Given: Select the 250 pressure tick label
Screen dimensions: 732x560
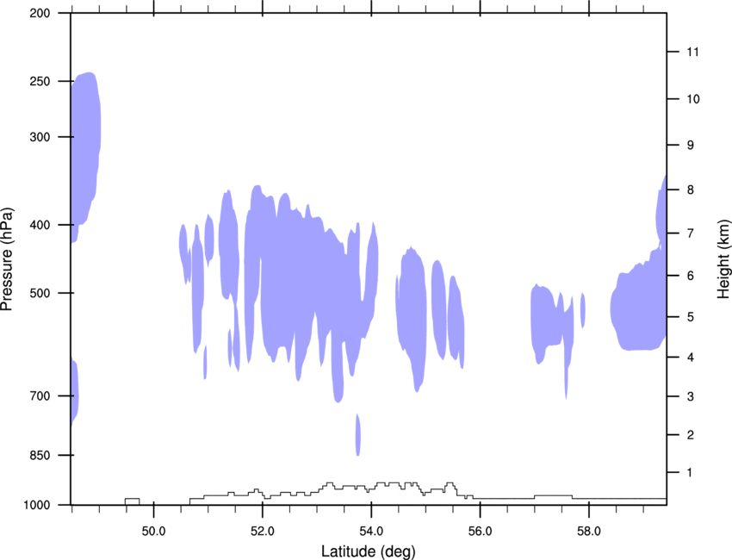Looking at the screenshot, I should click(40, 81).
